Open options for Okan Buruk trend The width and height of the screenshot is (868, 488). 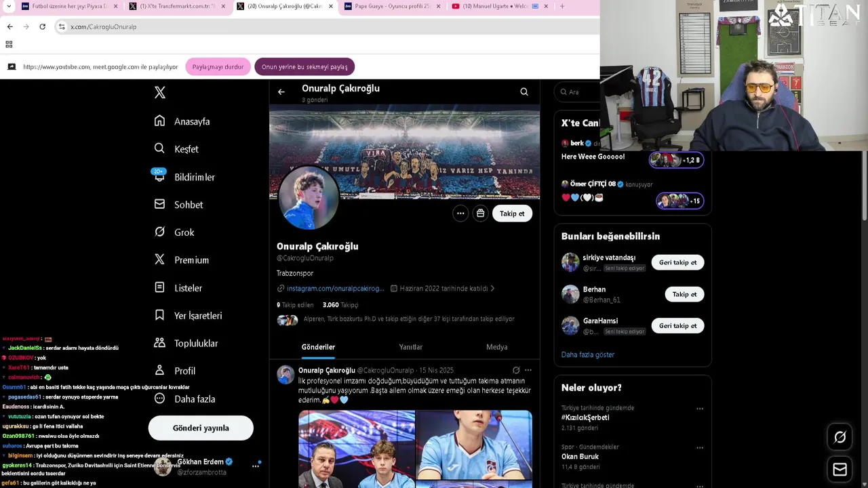[x=700, y=448]
